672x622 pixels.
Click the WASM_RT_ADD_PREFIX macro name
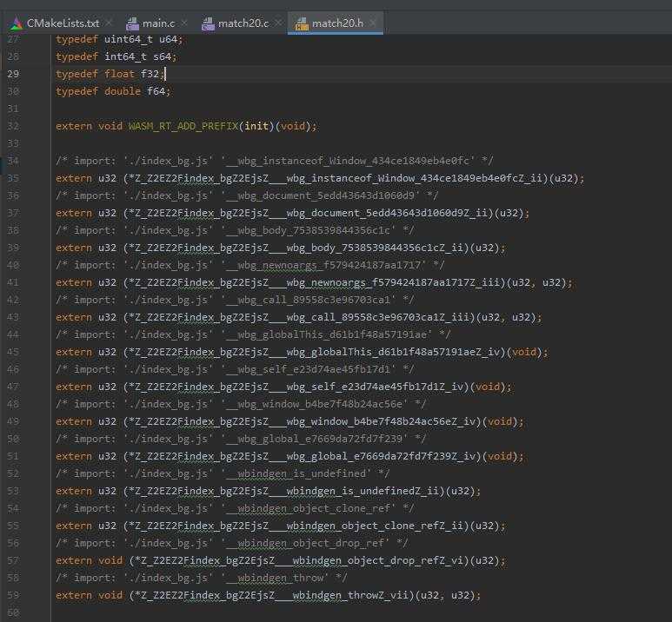(184, 126)
